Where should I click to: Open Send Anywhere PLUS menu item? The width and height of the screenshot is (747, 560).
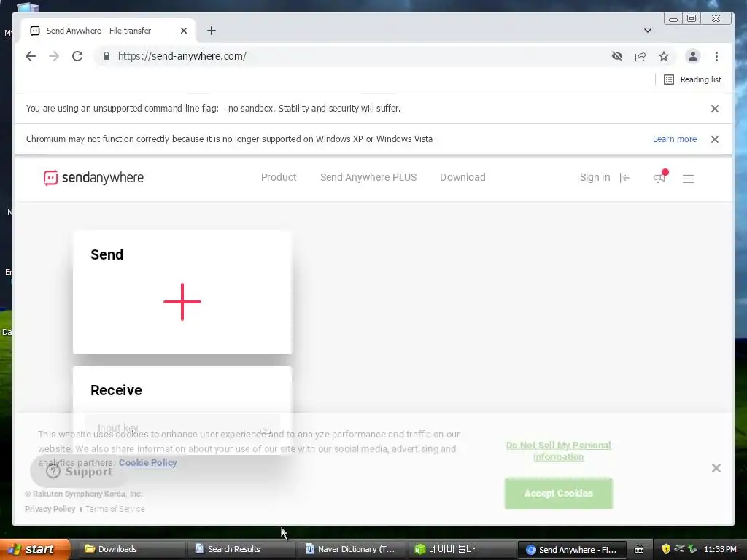point(368,177)
